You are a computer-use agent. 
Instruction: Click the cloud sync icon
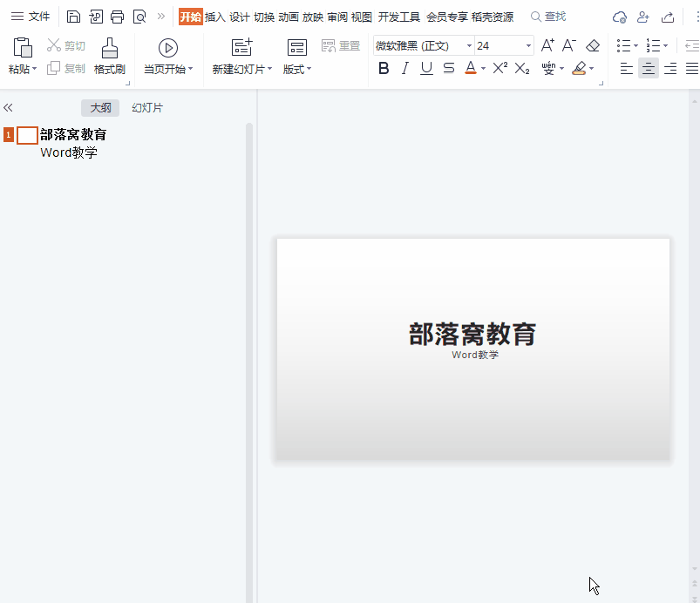coord(619,16)
